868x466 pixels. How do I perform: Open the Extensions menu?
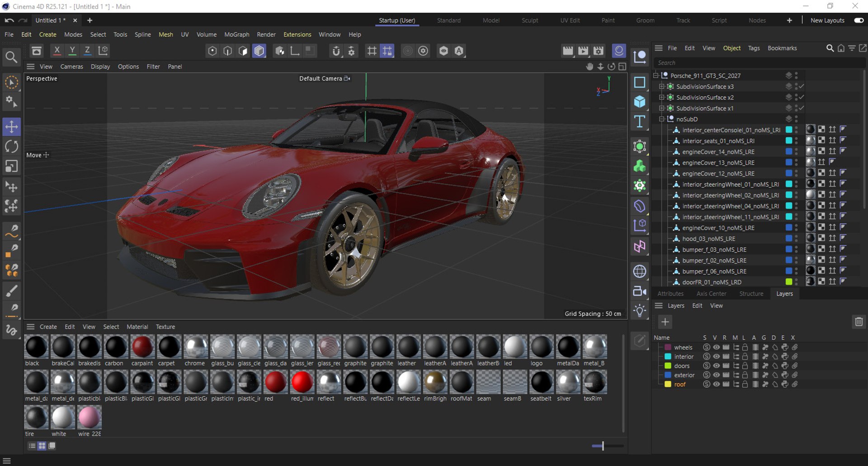pyautogui.click(x=297, y=34)
